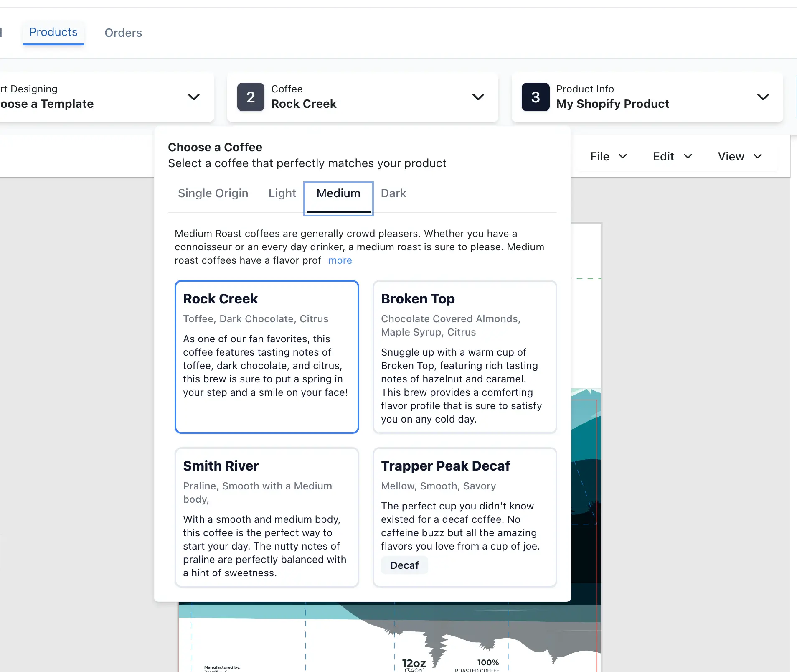This screenshot has height=672, width=797.
Task: Choose the Smith River coffee card
Action: 267,517
